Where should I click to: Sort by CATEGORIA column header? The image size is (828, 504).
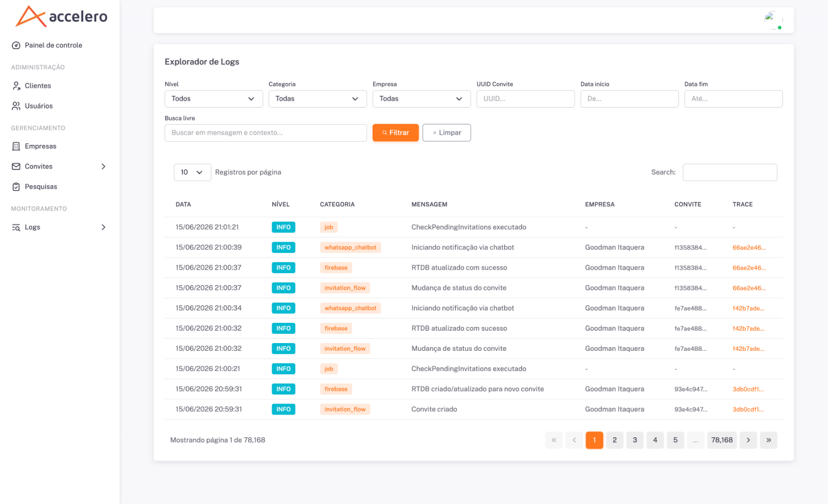337,205
